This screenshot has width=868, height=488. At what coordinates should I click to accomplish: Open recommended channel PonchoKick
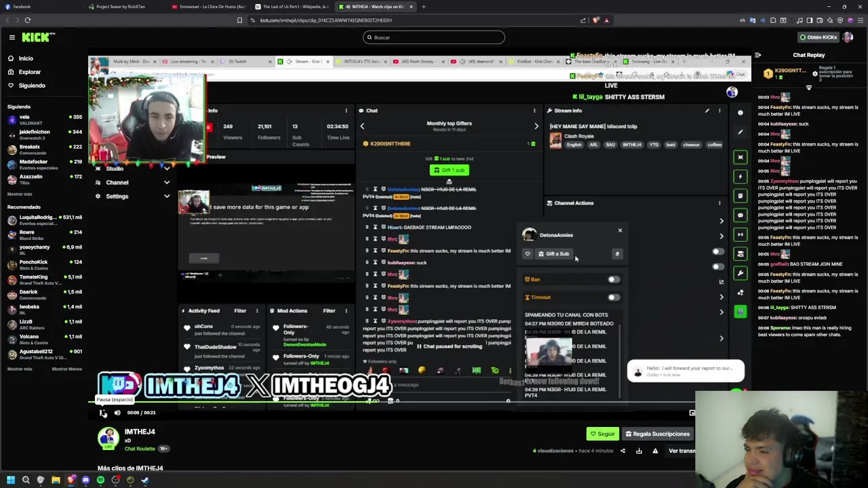[x=44, y=264]
